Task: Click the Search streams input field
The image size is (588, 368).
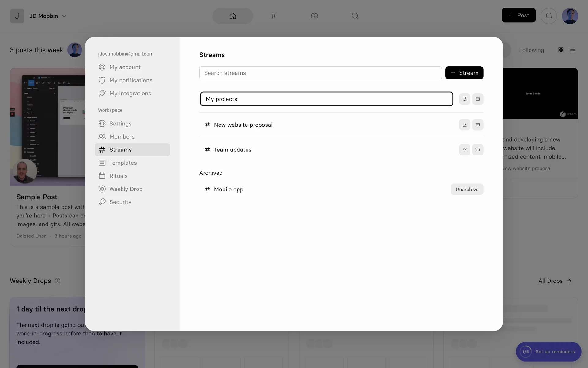Action: pyautogui.click(x=320, y=73)
